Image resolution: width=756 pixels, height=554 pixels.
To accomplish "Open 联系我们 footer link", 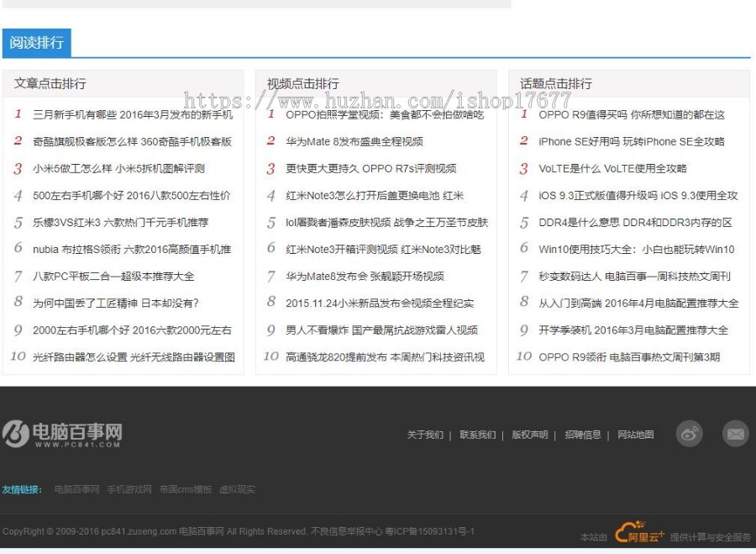I will [477, 435].
